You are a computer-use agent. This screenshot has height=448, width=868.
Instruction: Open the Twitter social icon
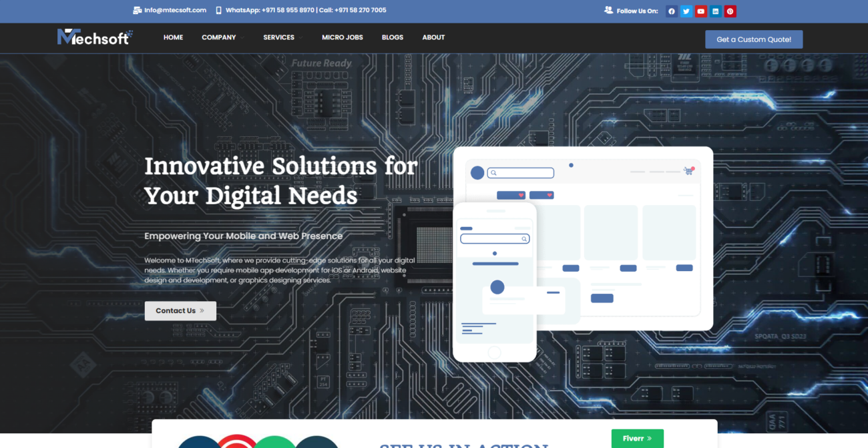686,11
